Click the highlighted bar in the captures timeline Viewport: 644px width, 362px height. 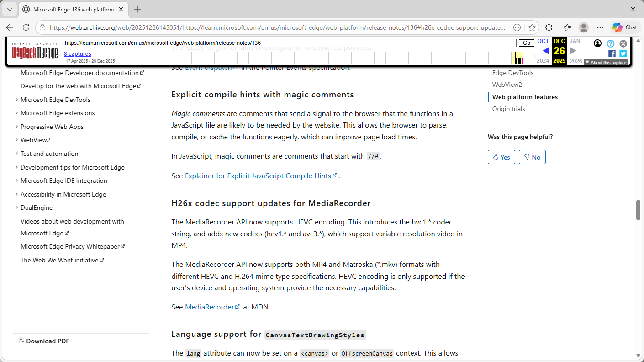[x=517, y=58]
